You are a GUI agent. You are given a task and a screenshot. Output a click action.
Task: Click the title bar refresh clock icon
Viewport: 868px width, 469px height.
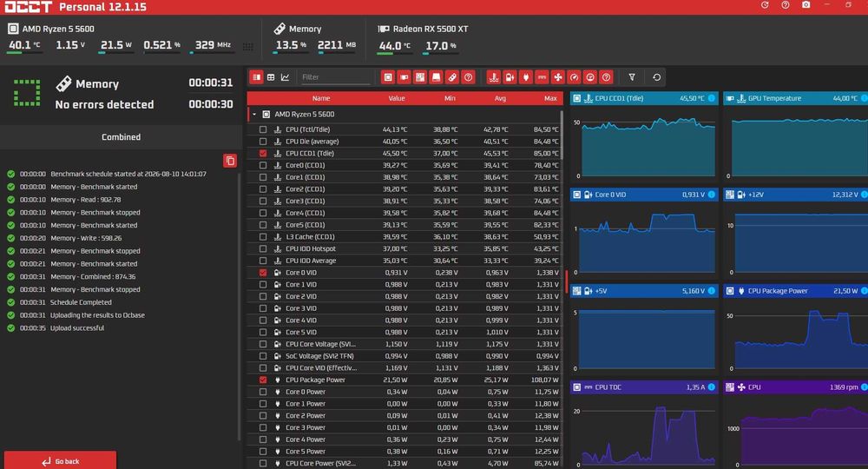pyautogui.click(x=765, y=5)
